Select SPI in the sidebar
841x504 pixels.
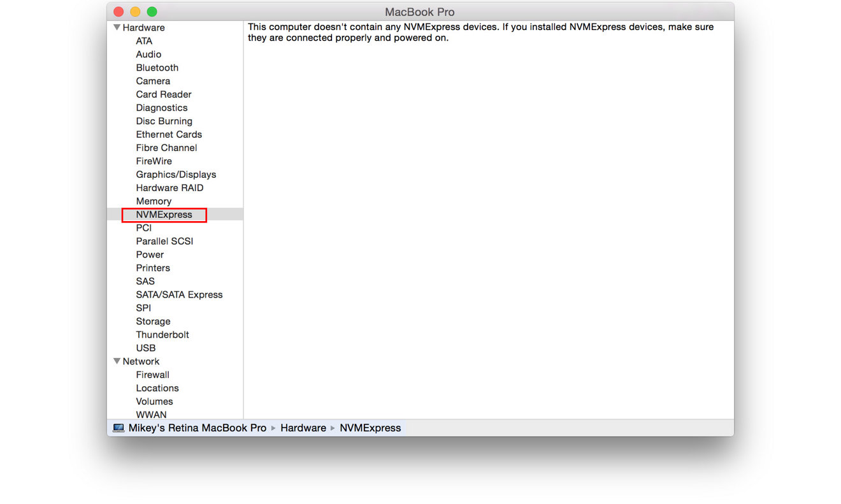coord(143,308)
